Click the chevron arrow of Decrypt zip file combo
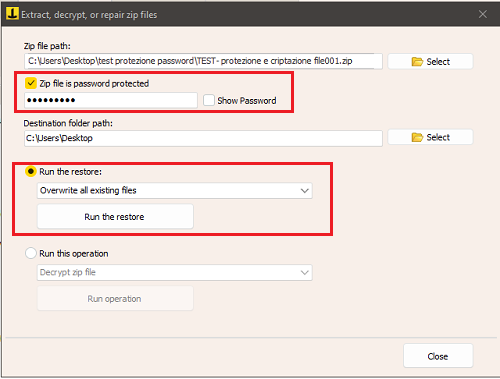This screenshot has height=379, width=500. (x=304, y=273)
